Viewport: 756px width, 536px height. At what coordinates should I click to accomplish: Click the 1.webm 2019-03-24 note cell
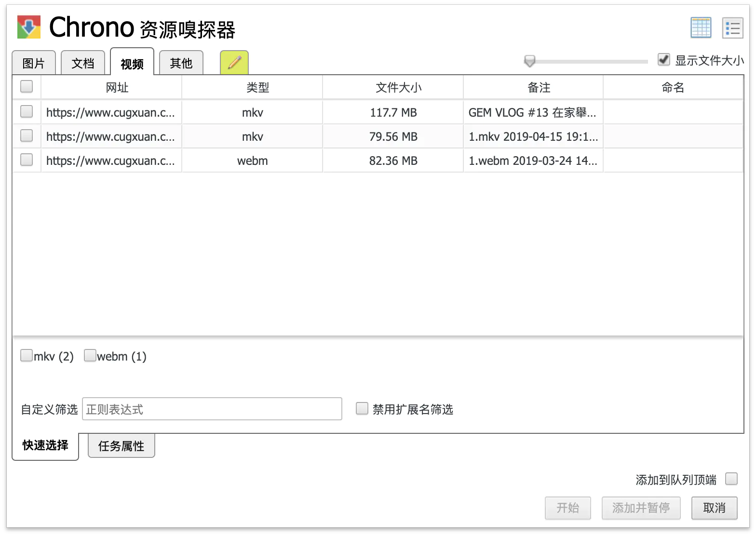pyautogui.click(x=533, y=161)
